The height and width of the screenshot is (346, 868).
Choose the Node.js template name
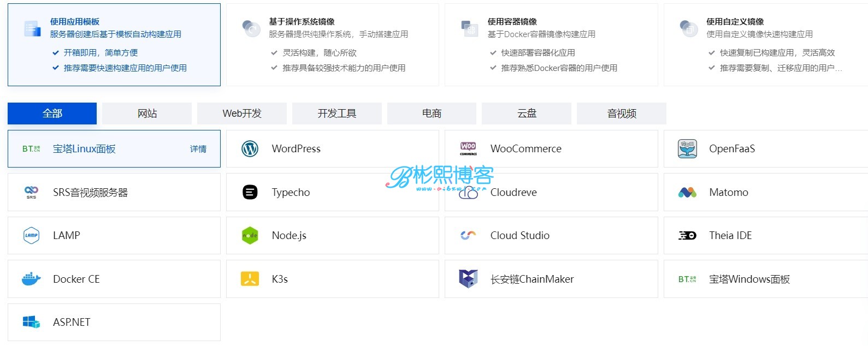pyautogui.click(x=289, y=236)
